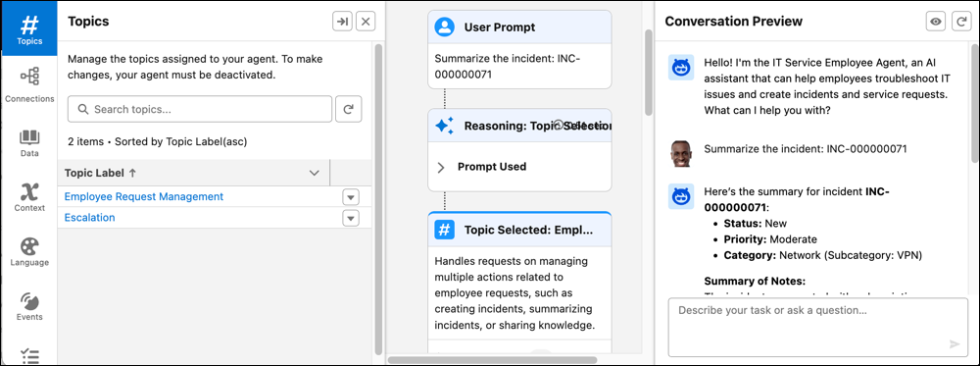980x366 pixels.
Task: Open the Events sidebar tab
Action: 29,306
